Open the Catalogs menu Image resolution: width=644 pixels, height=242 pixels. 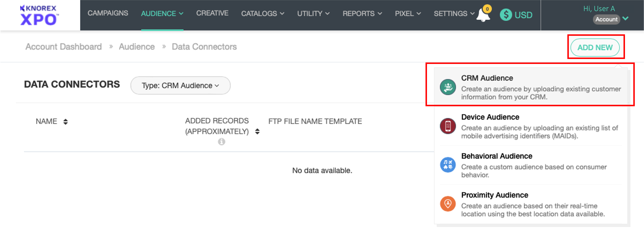click(x=262, y=13)
